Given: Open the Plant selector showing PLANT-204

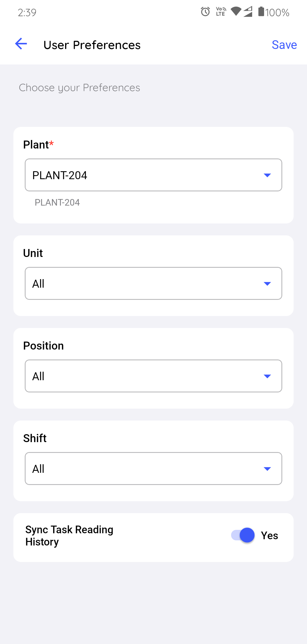Looking at the screenshot, I should point(148,175).
